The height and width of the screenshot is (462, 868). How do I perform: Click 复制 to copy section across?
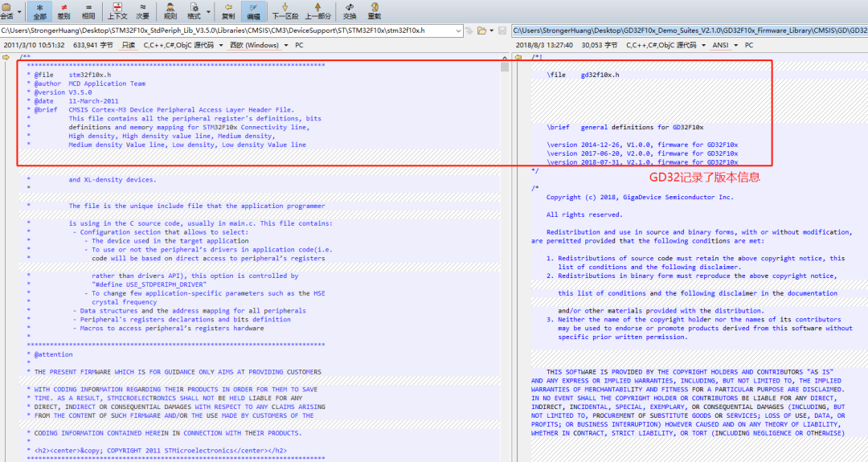pyautogui.click(x=227, y=11)
